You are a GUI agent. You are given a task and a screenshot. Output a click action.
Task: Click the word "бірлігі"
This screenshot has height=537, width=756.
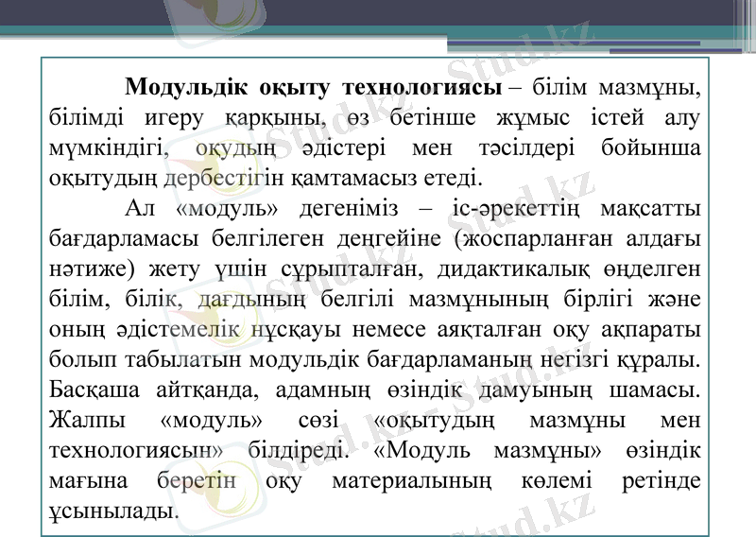tap(598, 299)
